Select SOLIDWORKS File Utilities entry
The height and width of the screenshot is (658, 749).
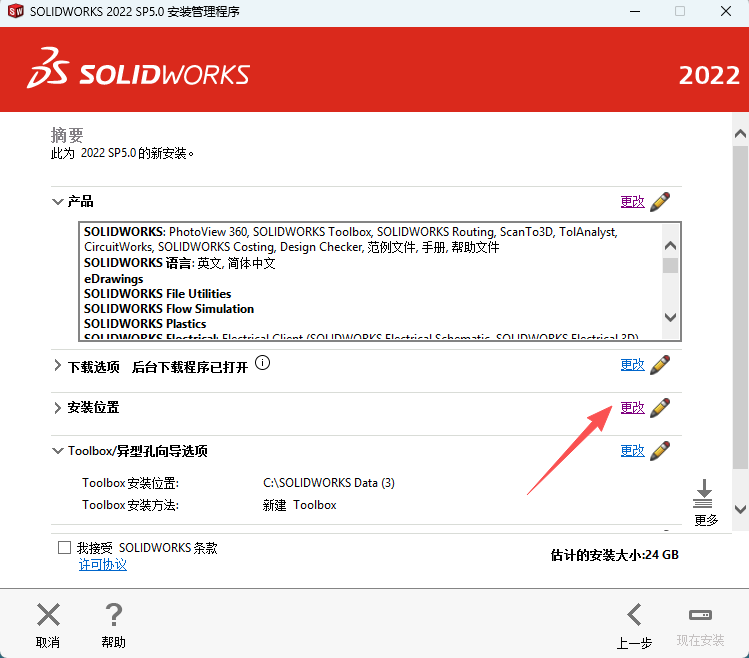tap(158, 294)
